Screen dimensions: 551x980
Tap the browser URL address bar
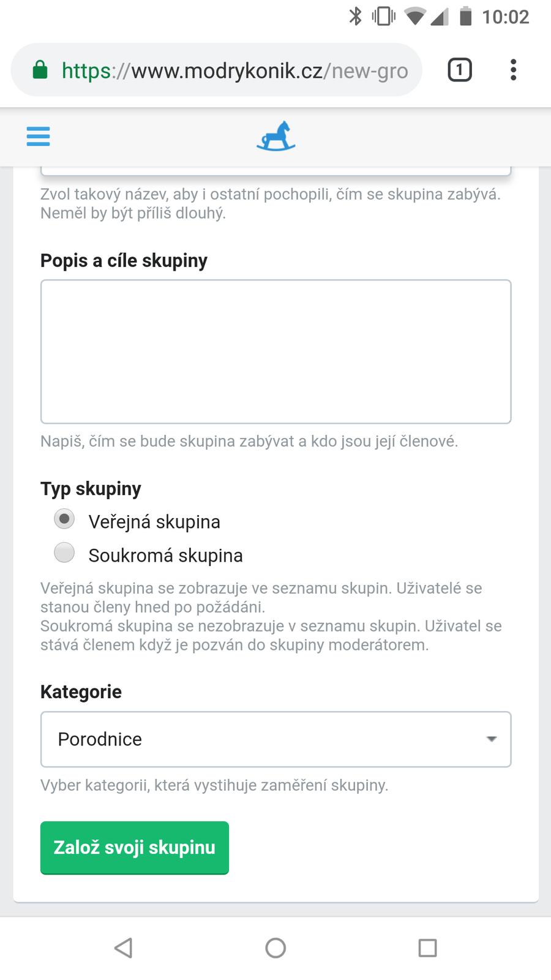click(x=234, y=70)
